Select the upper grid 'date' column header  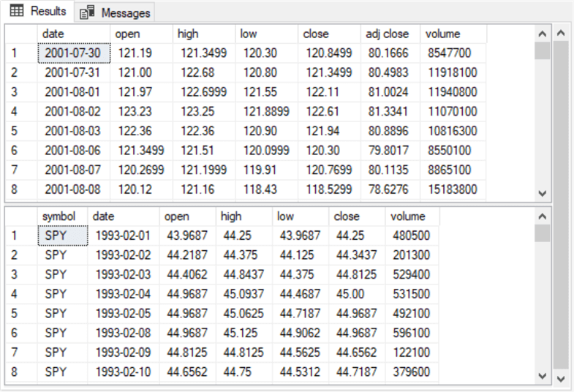74,34
